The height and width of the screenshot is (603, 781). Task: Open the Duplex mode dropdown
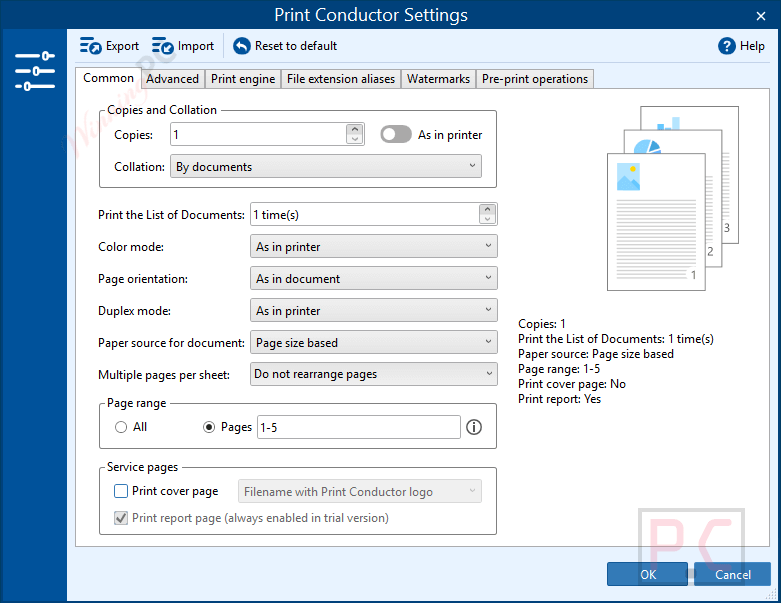(374, 310)
